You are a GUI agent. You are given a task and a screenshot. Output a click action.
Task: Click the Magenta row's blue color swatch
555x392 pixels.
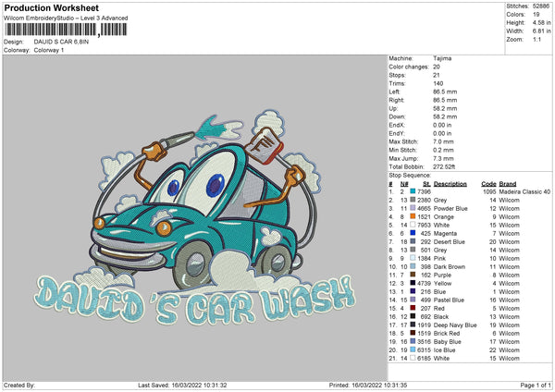[x=413, y=233]
